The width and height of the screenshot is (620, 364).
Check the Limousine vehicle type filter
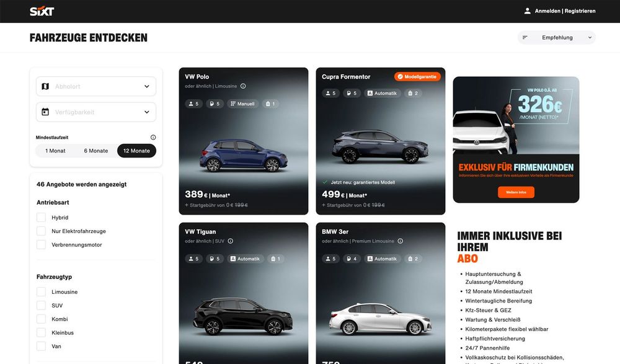(x=41, y=291)
